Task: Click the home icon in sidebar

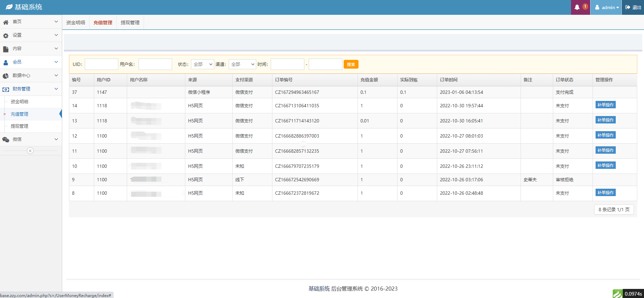Action: 6,22
